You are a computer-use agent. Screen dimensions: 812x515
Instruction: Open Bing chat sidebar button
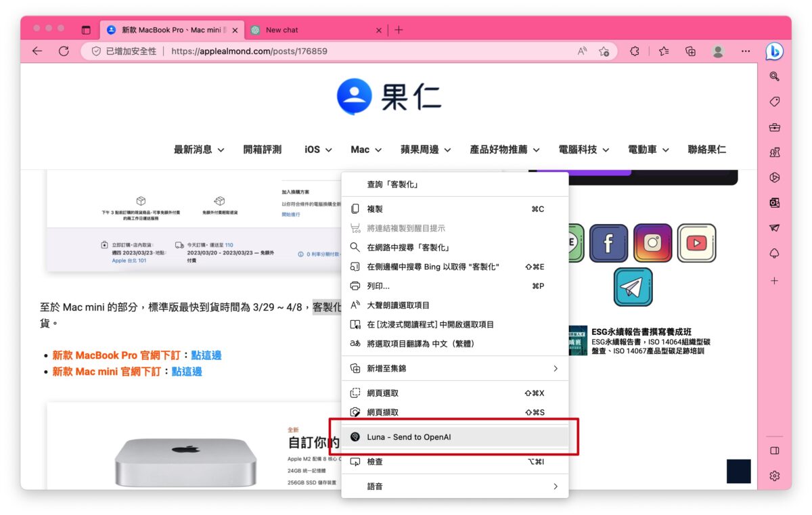pyautogui.click(x=774, y=51)
